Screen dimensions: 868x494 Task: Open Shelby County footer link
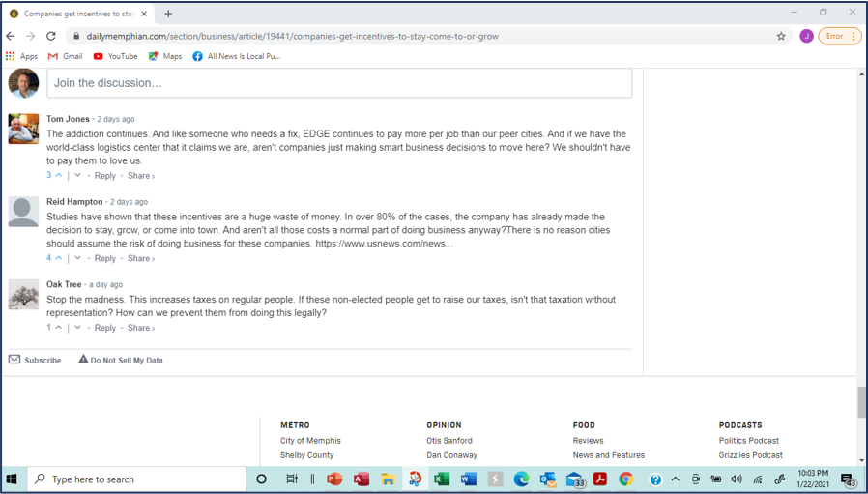click(x=306, y=454)
